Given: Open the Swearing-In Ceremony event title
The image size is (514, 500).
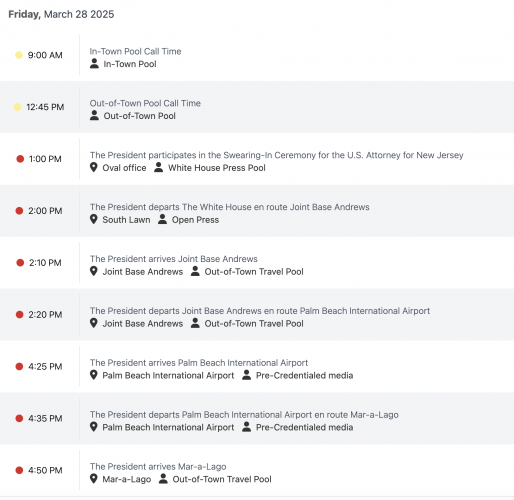Looking at the screenshot, I should coord(277,155).
